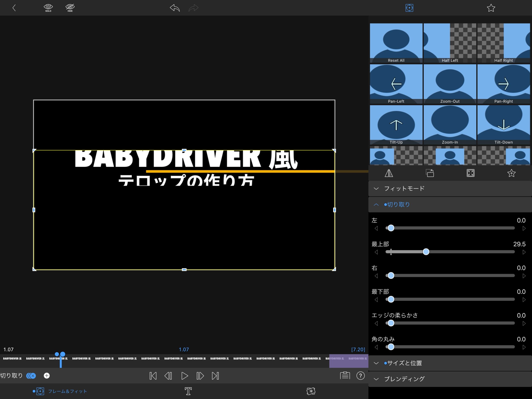Redo the last action
The width and height of the screenshot is (532, 399).
coord(193,8)
